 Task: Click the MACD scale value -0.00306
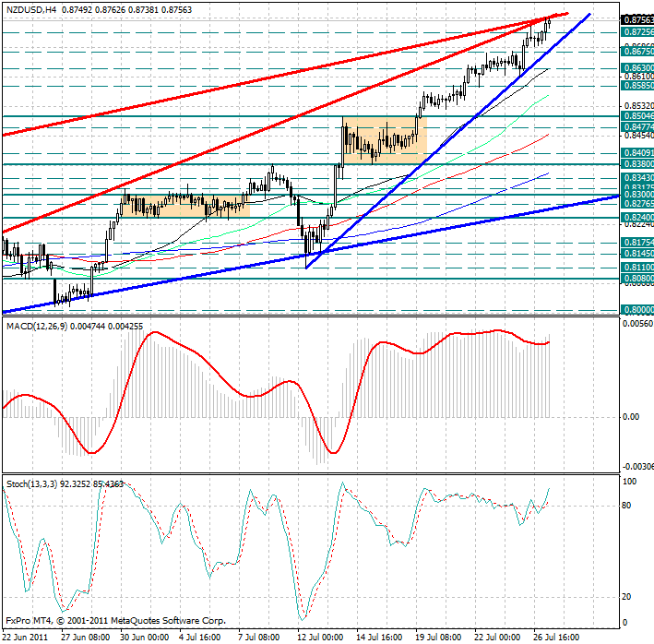[638, 467]
